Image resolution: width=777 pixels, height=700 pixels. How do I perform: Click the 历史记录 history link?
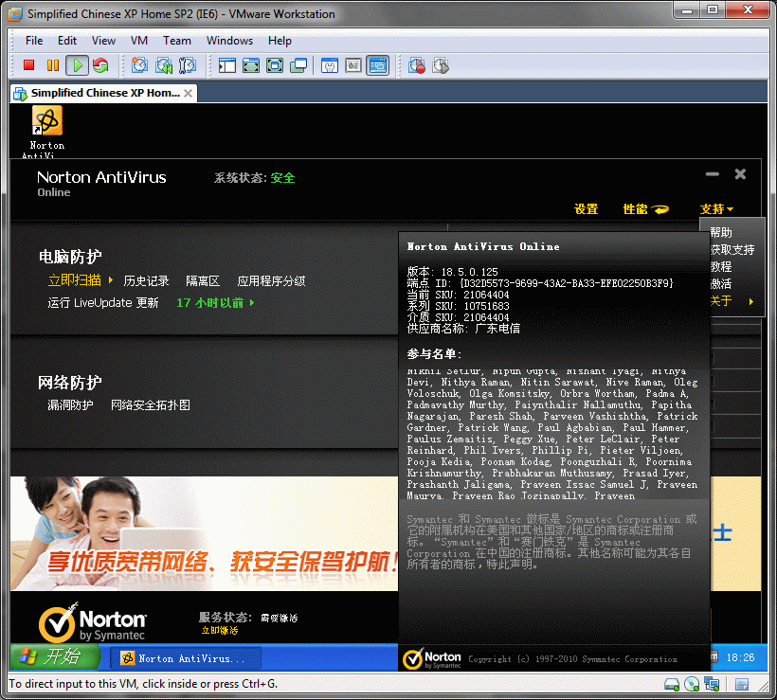pos(146,281)
